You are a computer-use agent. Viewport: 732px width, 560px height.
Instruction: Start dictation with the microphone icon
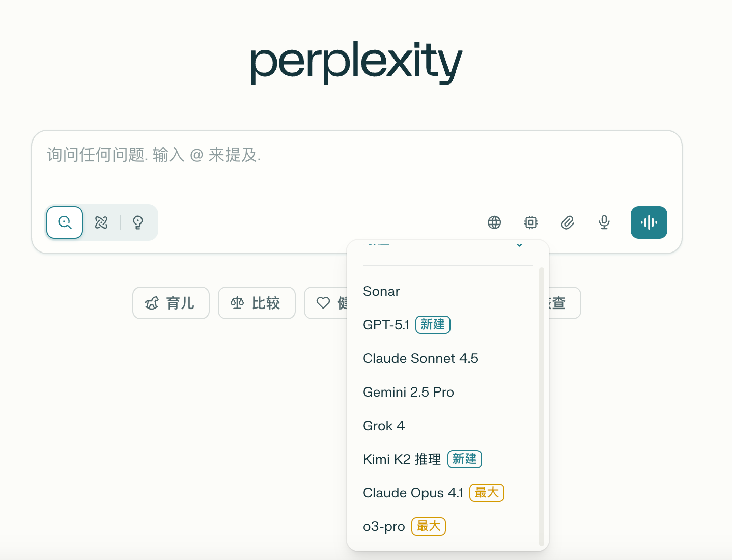click(x=604, y=222)
